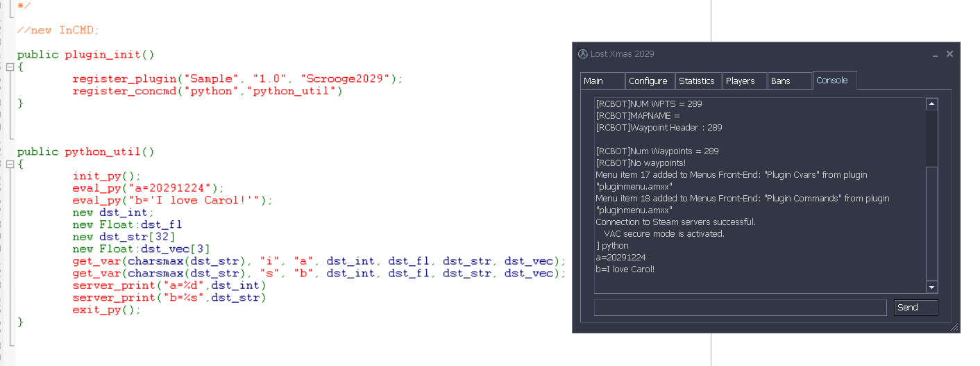Image resolution: width=980 pixels, height=366 pixels.
Task: Open the Bans tab
Action: coord(789,81)
